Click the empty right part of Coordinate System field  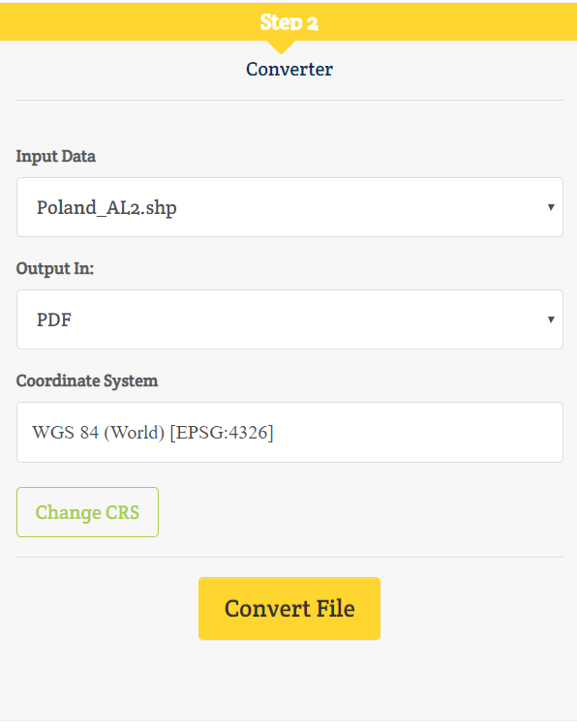pos(418,432)
